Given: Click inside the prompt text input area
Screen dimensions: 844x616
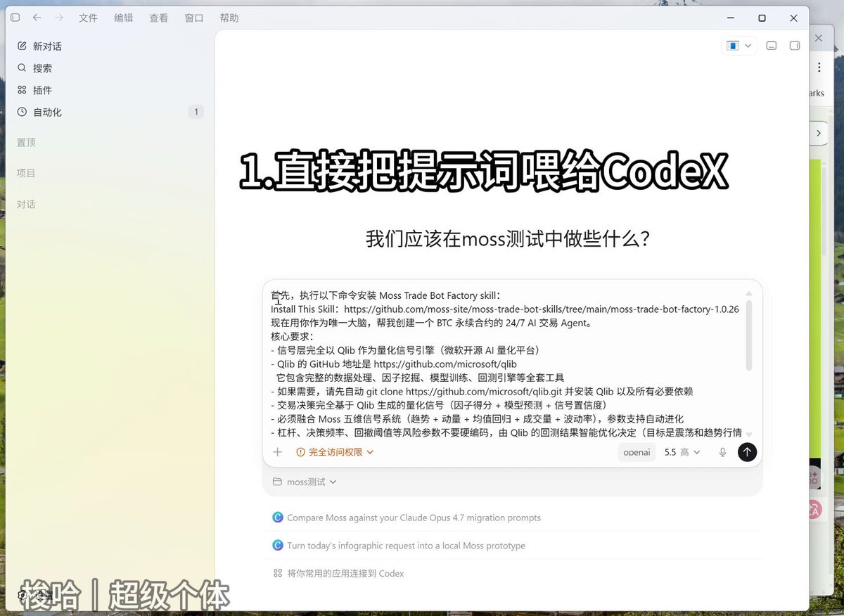Looking at the screenshot, I should (x=505, y=364).
